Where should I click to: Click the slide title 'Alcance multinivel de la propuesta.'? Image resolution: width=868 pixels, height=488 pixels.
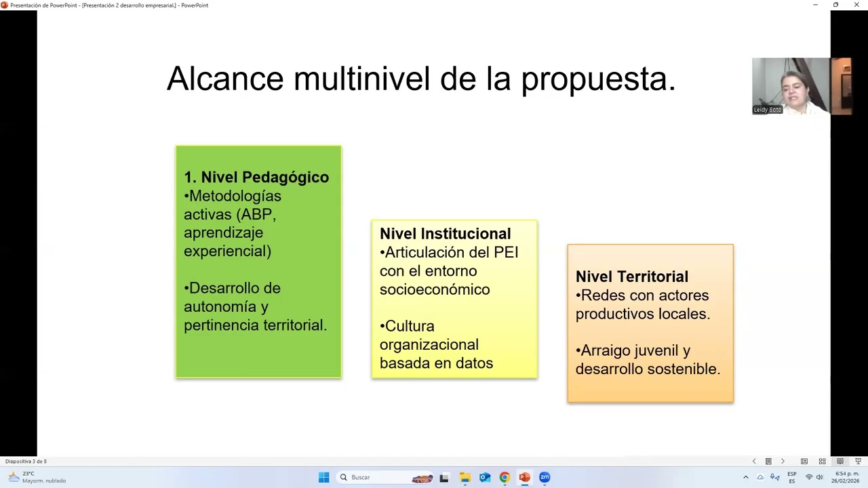click(x=421, y=79)
